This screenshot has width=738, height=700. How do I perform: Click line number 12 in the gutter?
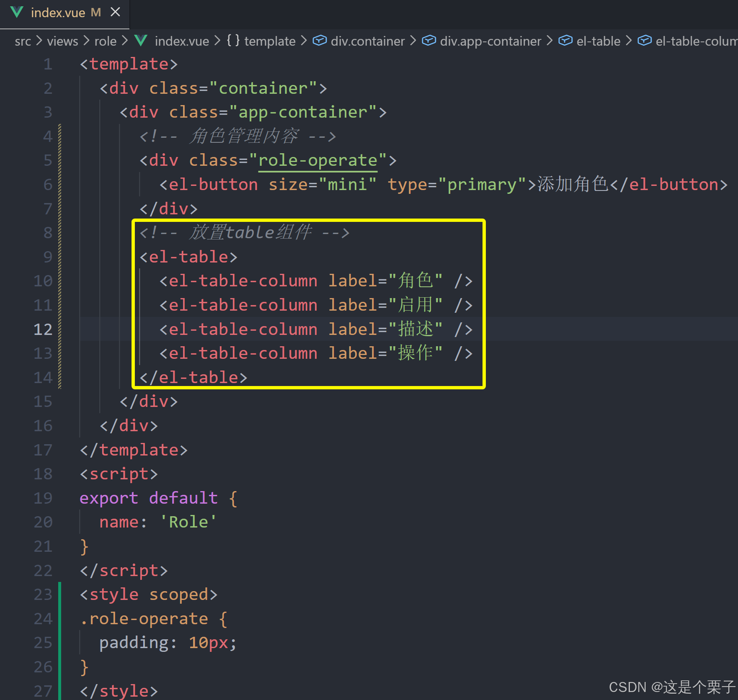[43, 329]
